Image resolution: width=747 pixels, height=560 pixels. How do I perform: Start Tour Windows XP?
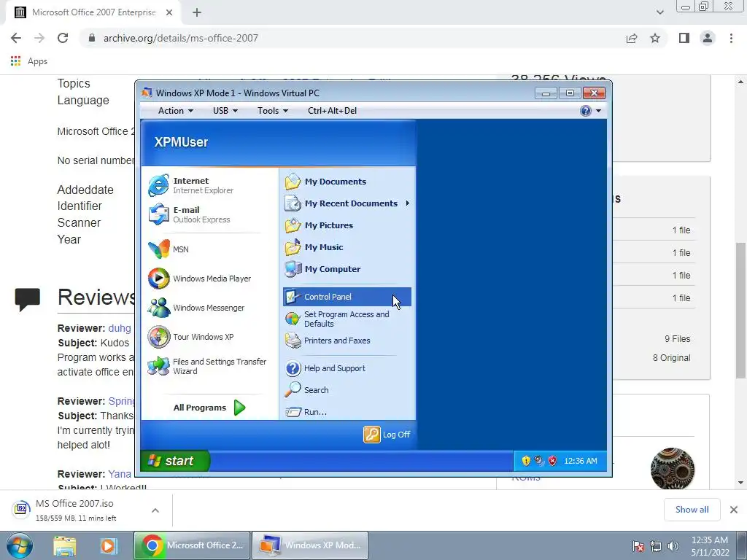click(x=190, y=337)
